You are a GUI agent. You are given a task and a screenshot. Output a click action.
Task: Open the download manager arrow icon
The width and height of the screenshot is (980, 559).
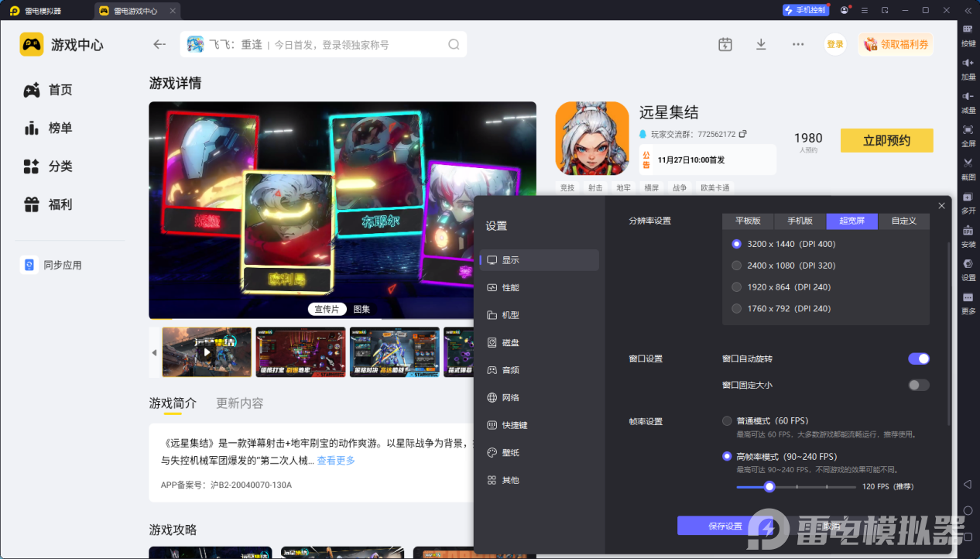pyautogui.click(x=761, y=44)
